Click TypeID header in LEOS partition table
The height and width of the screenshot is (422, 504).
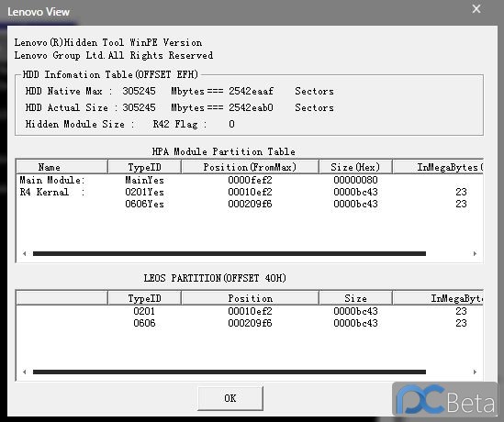(x=144, y=298)
